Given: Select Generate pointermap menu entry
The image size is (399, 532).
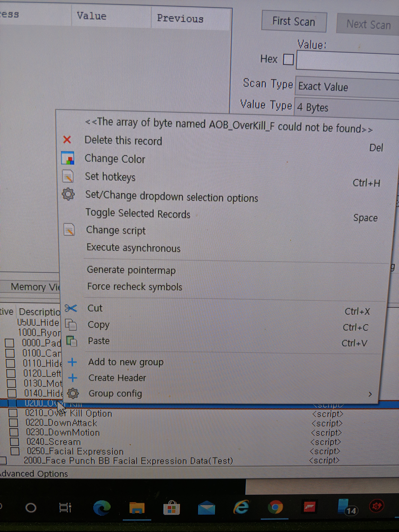Looking at the screenshot, I should click(131, 270).
